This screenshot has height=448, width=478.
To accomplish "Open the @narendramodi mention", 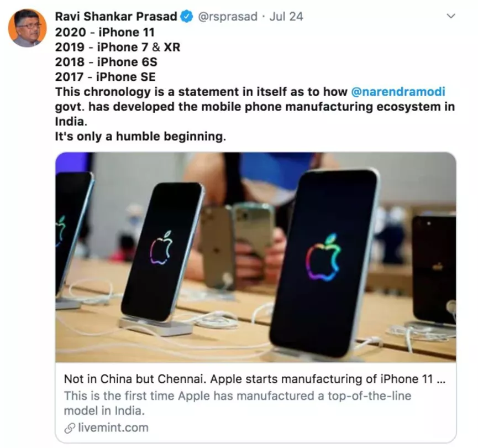I will pyautogui.click(x=398, y=92).
